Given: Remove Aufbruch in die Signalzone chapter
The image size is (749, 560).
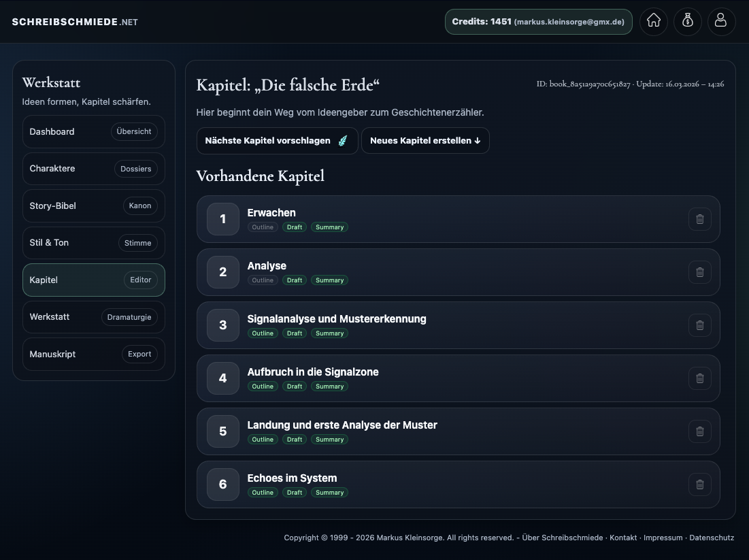Looking at the screenshot, I should (x=699, y=378).
